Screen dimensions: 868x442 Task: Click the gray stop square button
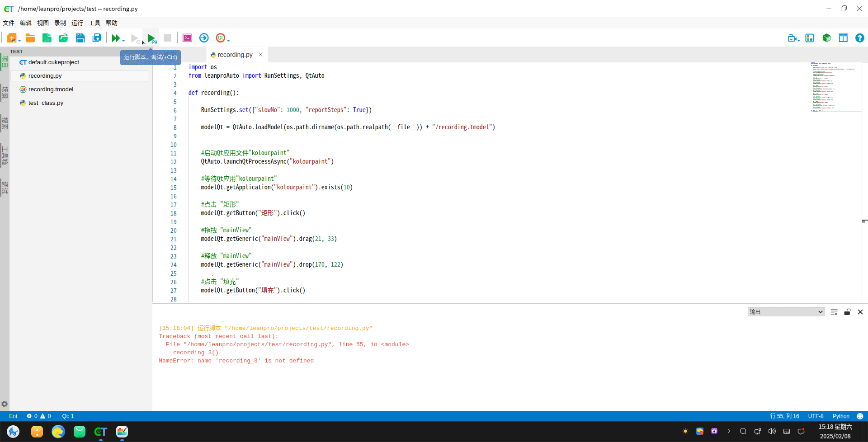click(x=167, y=38)
